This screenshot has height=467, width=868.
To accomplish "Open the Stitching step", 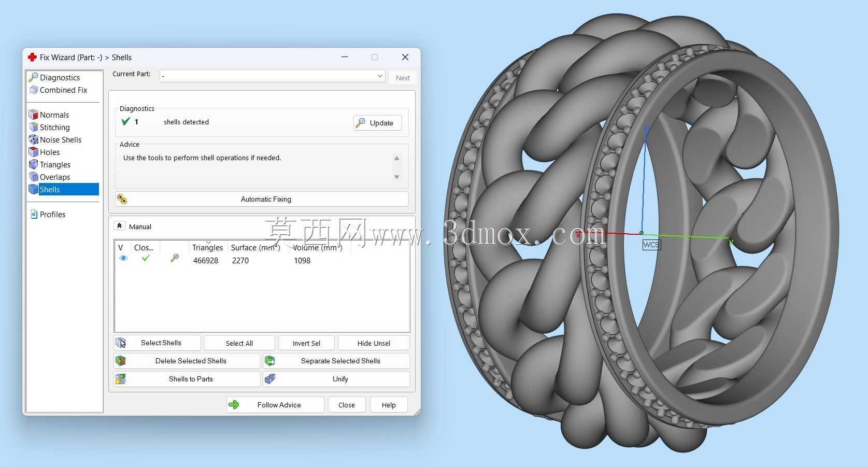I will pos(54,128).
